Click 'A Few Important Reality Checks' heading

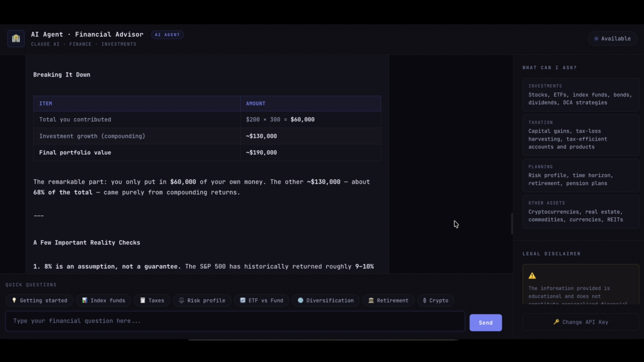point(87,243)
